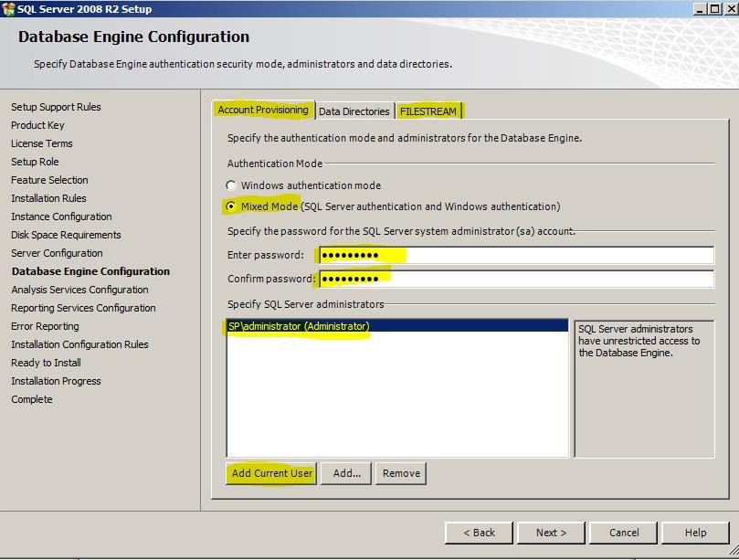The width and height of the screenshot is (739, 560).
Task: Select Mixed Mode authentication radio button
Action: tap(230, 206)
